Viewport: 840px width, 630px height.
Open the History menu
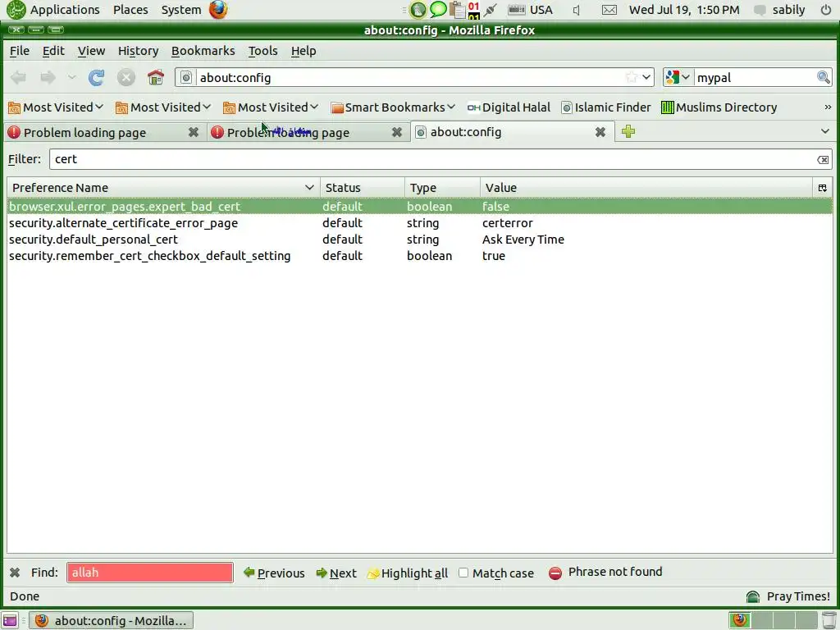coord(138,51)
